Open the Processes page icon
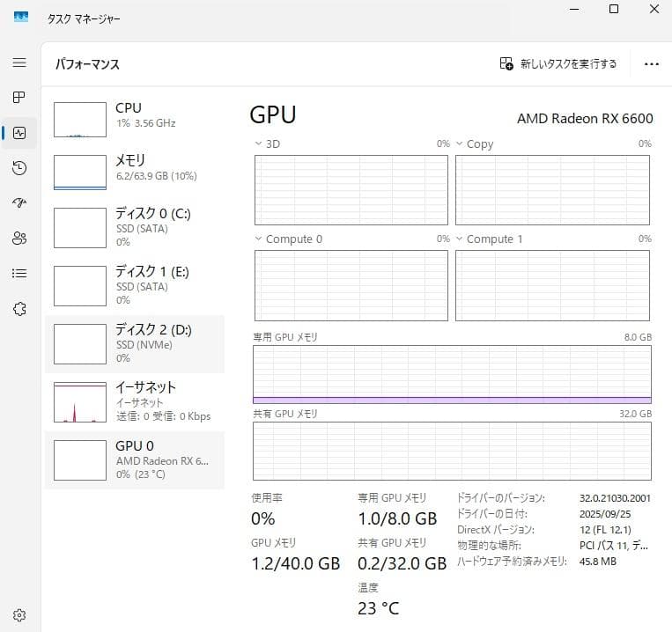 19,98
